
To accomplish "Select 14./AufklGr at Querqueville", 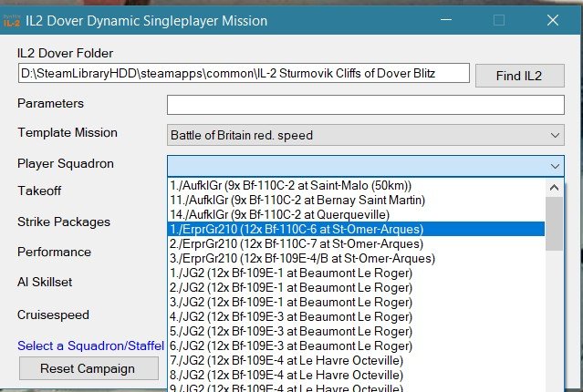I will pos(356,215).
